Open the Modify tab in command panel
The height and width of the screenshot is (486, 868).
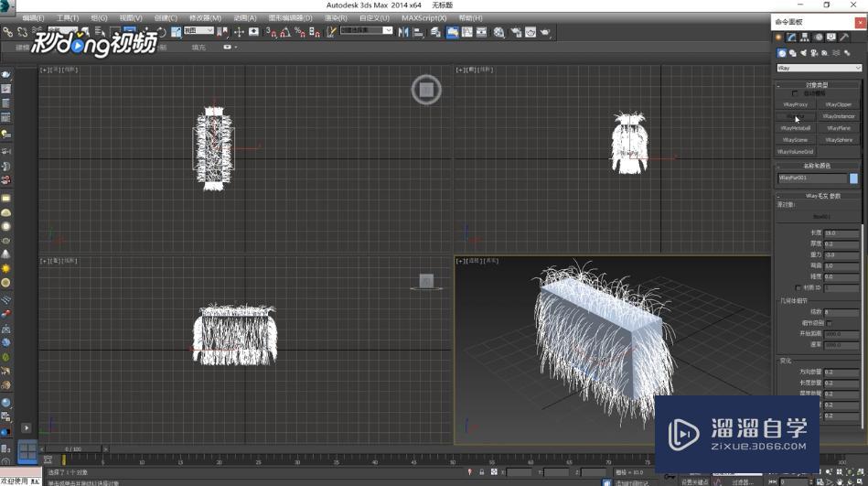(x=791, y=38)
